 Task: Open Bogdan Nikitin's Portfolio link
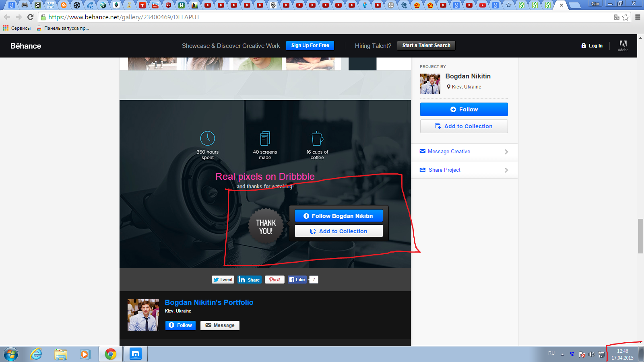[x=209, y=302]
